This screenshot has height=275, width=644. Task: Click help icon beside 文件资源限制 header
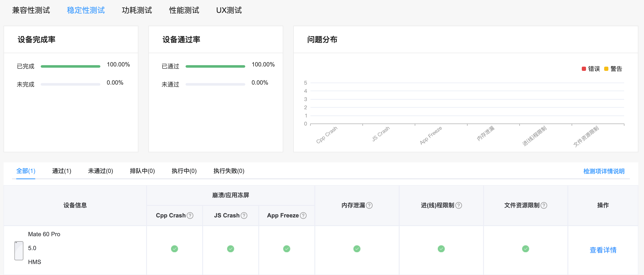pyautogui.click(x=544, y=205)
